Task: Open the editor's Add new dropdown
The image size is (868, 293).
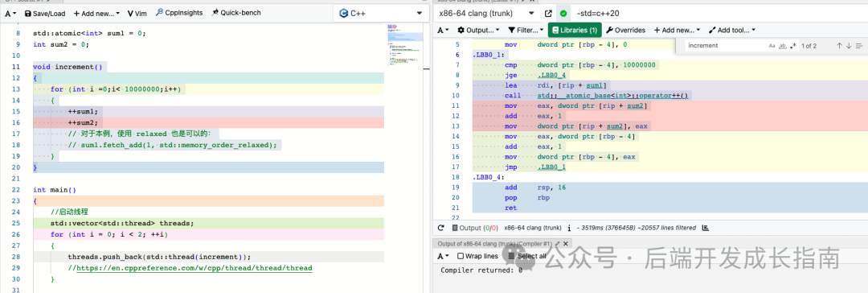Action: pos(97,14)
